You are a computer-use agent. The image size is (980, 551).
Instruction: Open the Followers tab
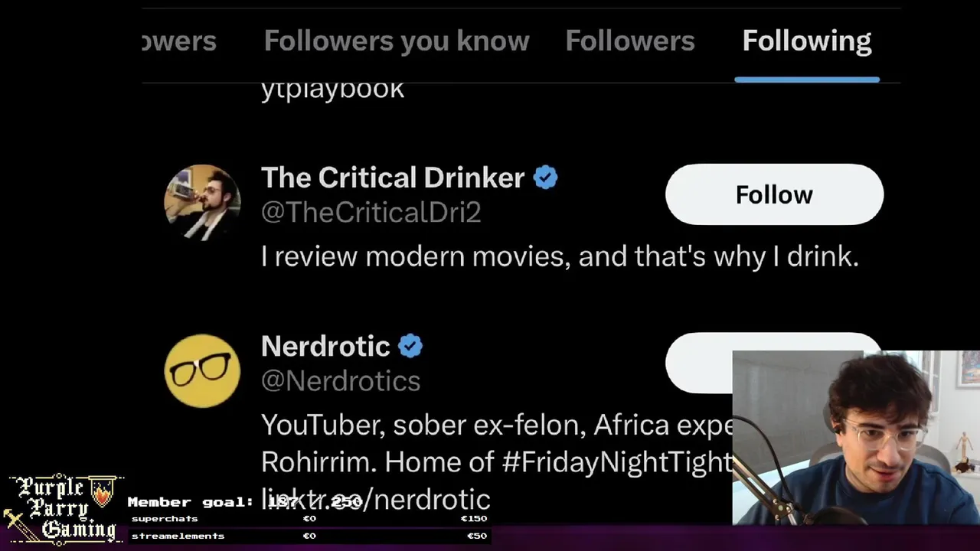click(629, 41)
